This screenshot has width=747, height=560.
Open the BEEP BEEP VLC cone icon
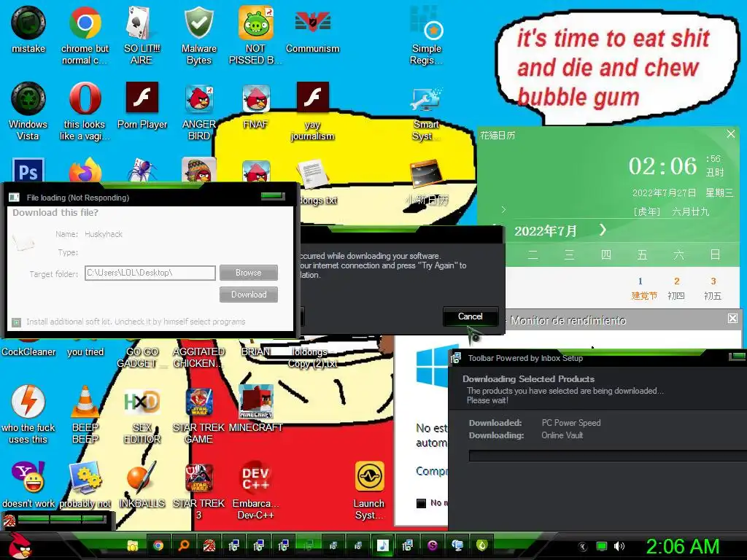(x=85, y=413)
